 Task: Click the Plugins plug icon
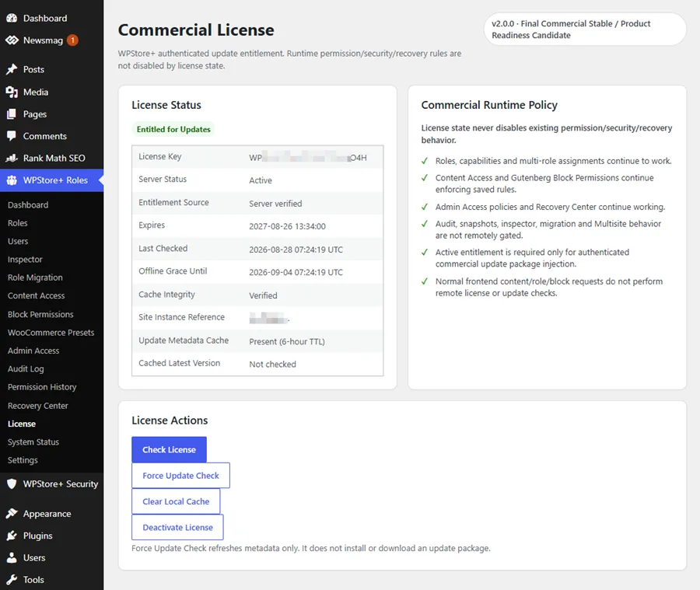pos(12,536)
